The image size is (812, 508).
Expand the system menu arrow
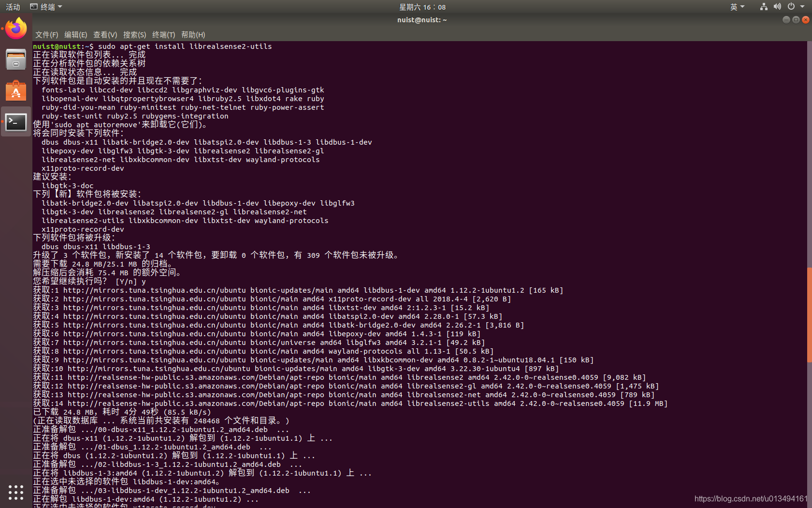pos(802,7)
